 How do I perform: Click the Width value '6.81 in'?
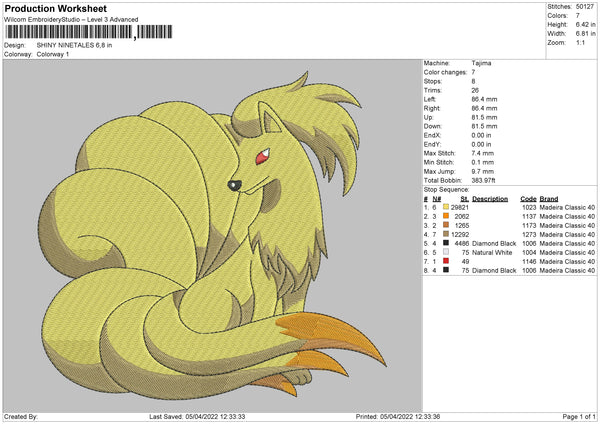585,34
